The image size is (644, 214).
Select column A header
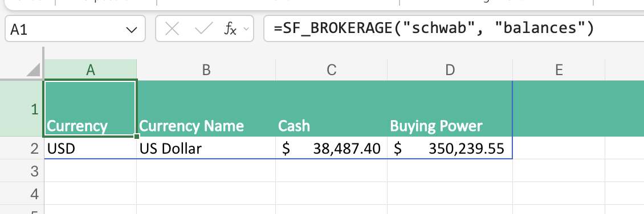click(x=91, y=69)
